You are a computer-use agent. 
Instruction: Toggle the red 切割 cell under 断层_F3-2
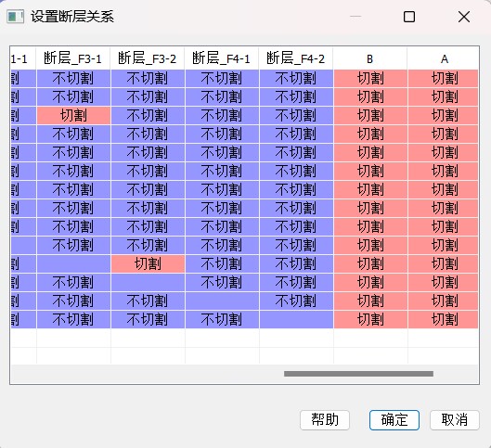(x=148, y=263)
